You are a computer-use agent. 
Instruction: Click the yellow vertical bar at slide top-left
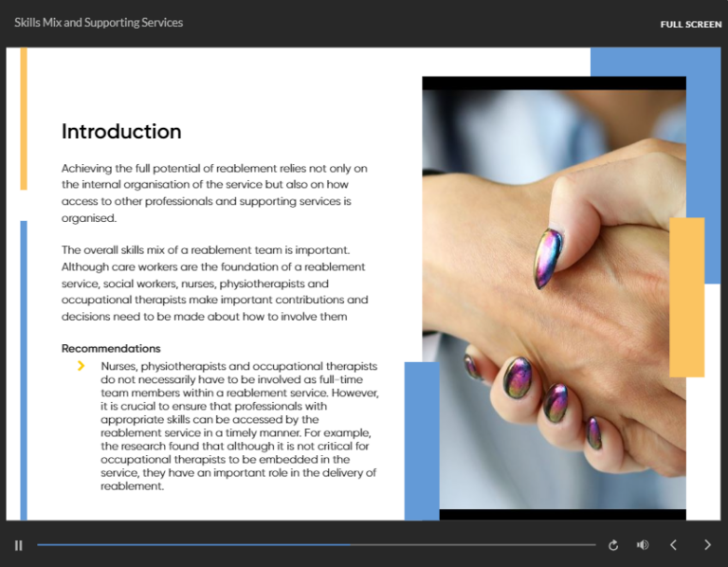24,119
